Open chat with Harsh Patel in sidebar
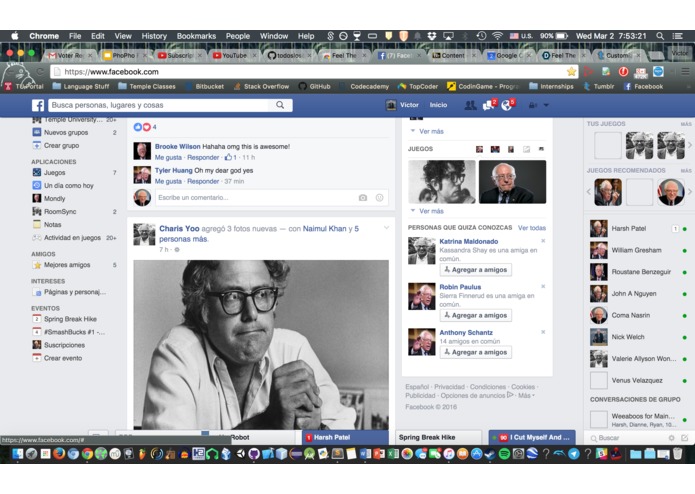Viewport: 695px width, 494px height. [637, 229]
